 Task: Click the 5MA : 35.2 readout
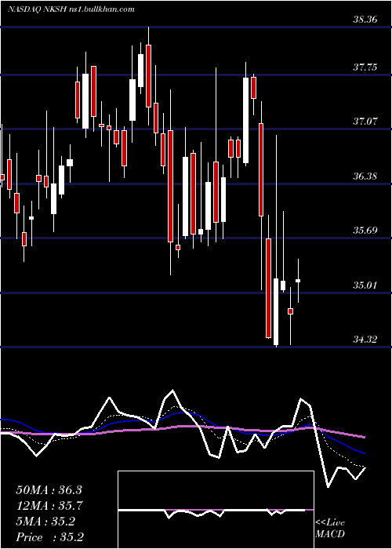point(45,522)
